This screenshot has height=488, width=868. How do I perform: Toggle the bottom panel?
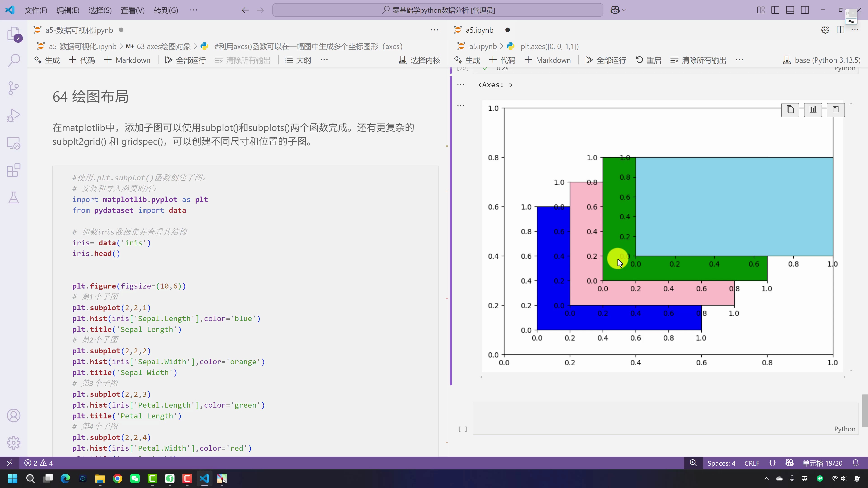(x=790, y=10)
